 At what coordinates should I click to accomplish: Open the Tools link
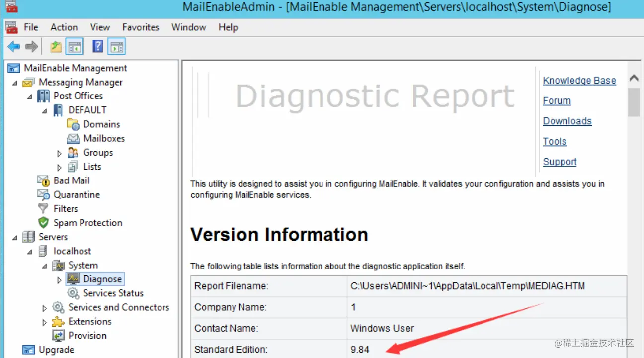[555, 142]
